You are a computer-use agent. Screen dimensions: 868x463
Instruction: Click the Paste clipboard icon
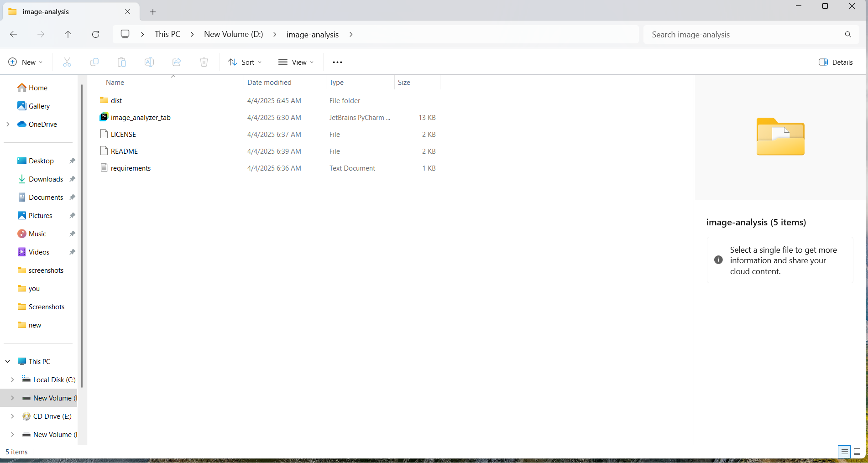click(122, 62)
